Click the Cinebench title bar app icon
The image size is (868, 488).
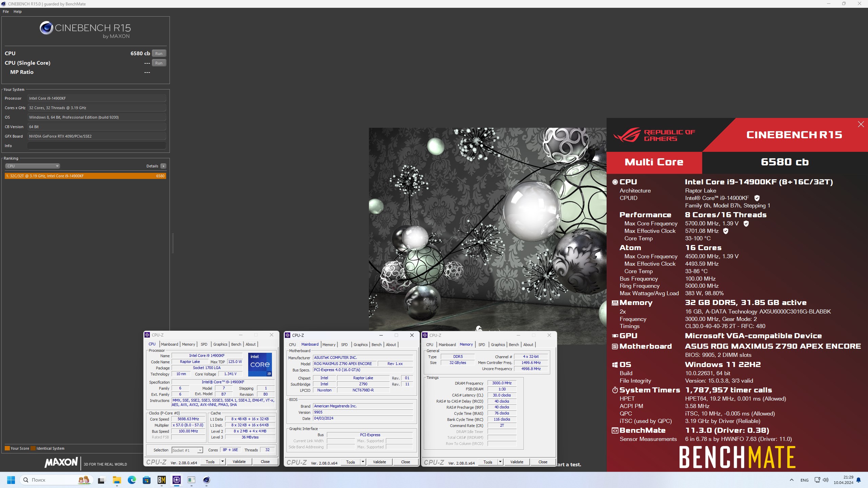click(x=3, y=4)
